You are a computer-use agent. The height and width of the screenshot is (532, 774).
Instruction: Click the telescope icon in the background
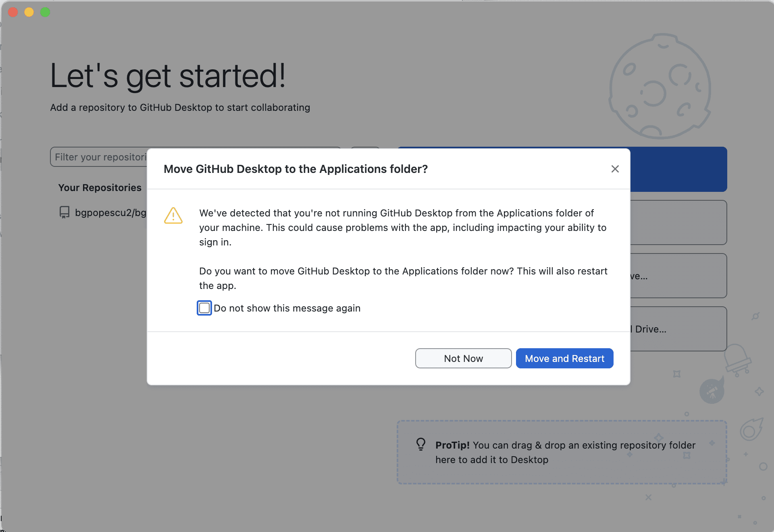712,391
